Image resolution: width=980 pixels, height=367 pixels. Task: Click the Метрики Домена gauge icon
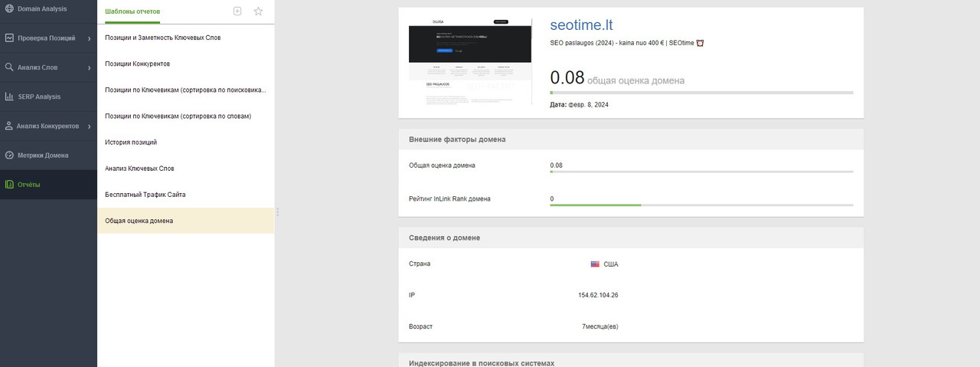pos(9,155)
